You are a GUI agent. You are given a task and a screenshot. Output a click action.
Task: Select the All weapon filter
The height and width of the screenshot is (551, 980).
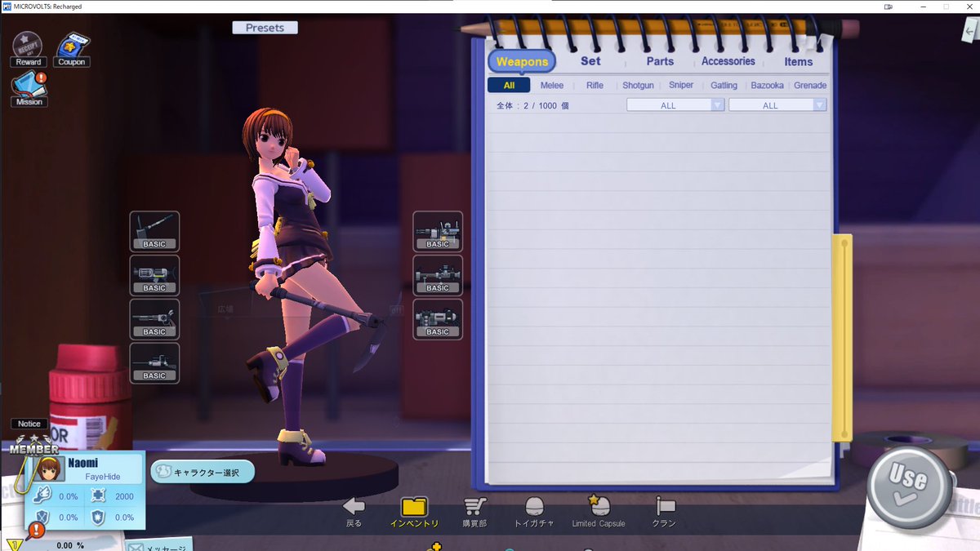pyautogui.click(x=509, y=85)
